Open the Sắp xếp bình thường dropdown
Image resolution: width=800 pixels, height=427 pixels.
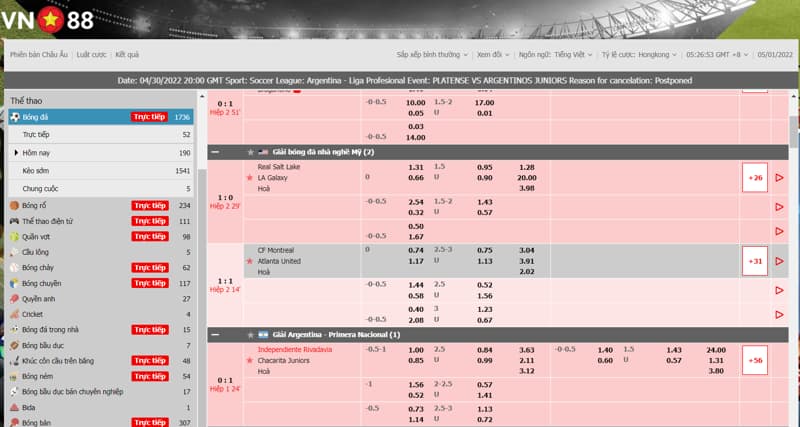click(432, 55)
